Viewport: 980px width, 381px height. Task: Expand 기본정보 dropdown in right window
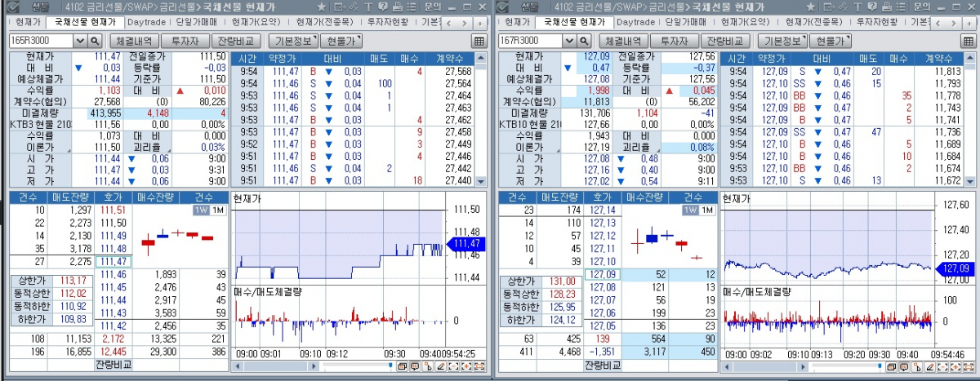click(x=784, y=40)
